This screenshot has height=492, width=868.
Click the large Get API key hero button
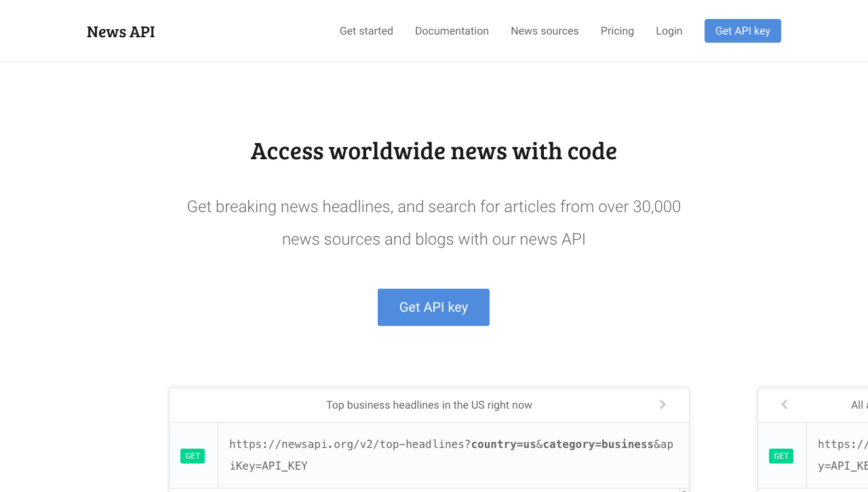tap(433, 307)
